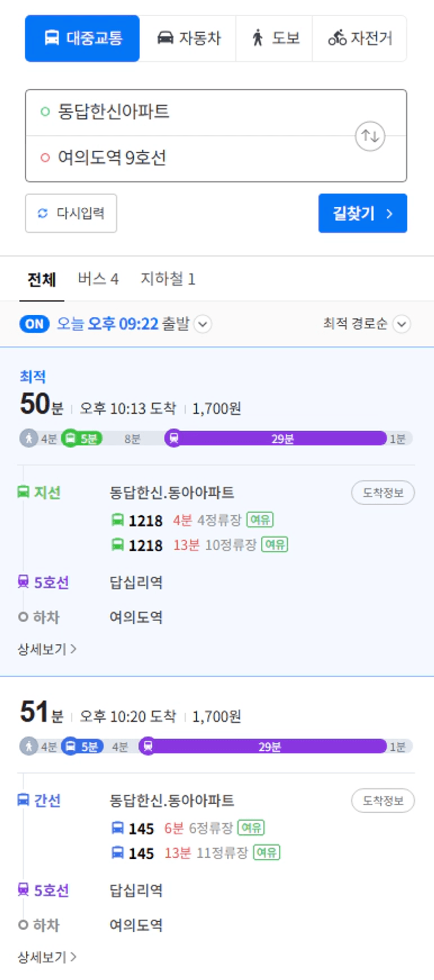Open 도착정보 for bus 1218 route
The height and width of the screenshot is (980, 434).
[x=383, y=493]
